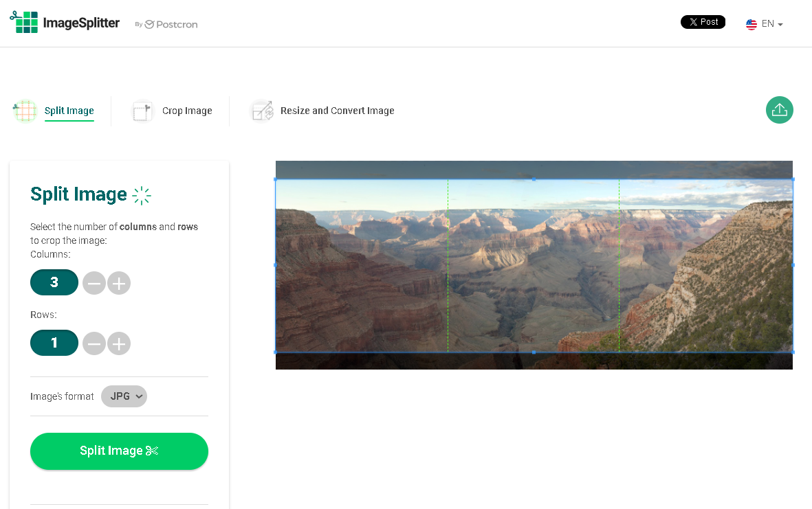Click the Crop Image crop-corner icon
The image size is (812, 509).
pos(142,111)
